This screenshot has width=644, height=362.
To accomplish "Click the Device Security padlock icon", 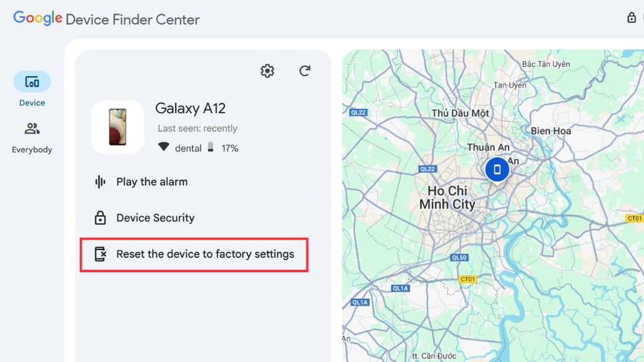I will (x=100, y=218).
